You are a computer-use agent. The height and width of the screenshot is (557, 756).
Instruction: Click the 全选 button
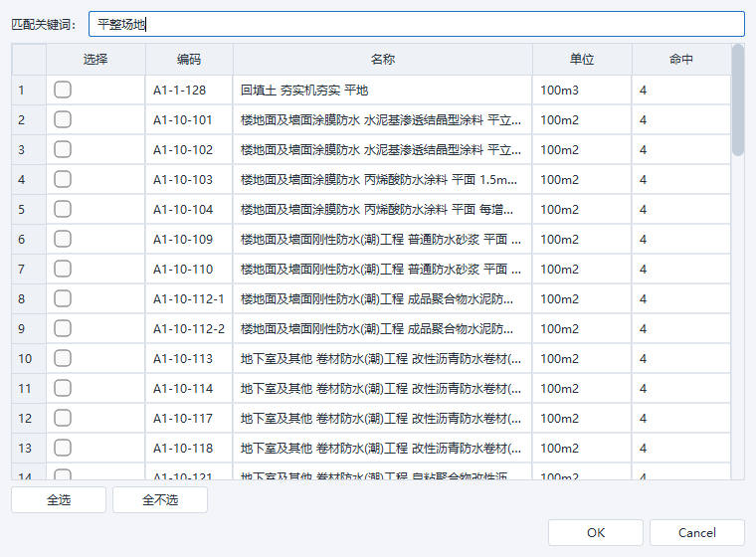coord(59,499)
